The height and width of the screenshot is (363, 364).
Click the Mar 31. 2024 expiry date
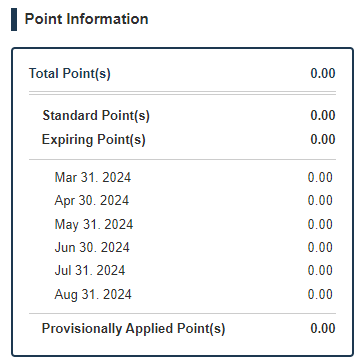point(93,177)
